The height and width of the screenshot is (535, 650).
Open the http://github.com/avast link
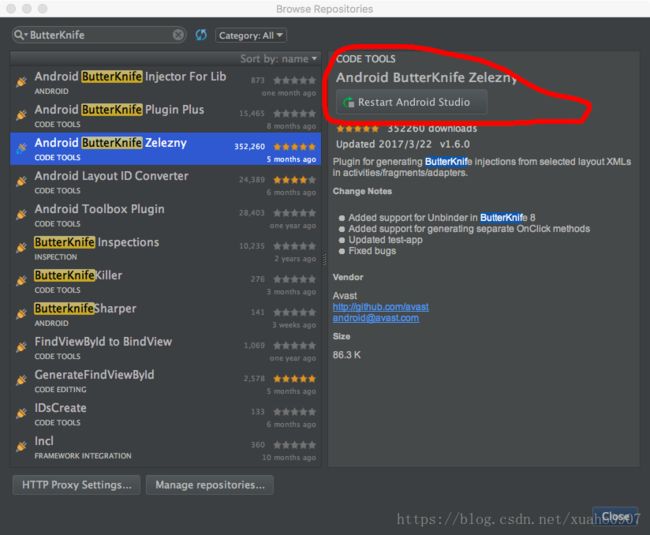point(381,307)
